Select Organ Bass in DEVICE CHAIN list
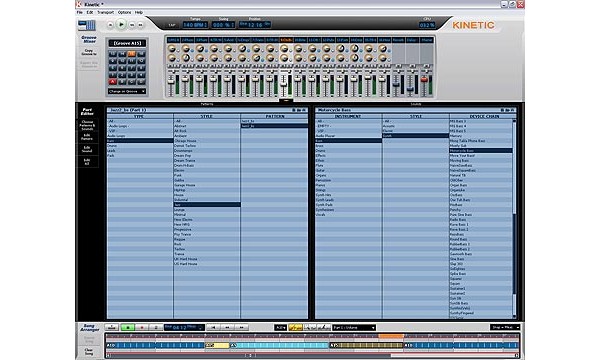 click(481, 185)
